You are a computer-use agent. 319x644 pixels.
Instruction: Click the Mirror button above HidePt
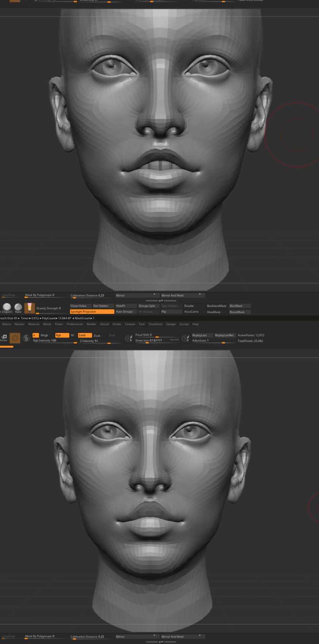[x=137, y=295]
